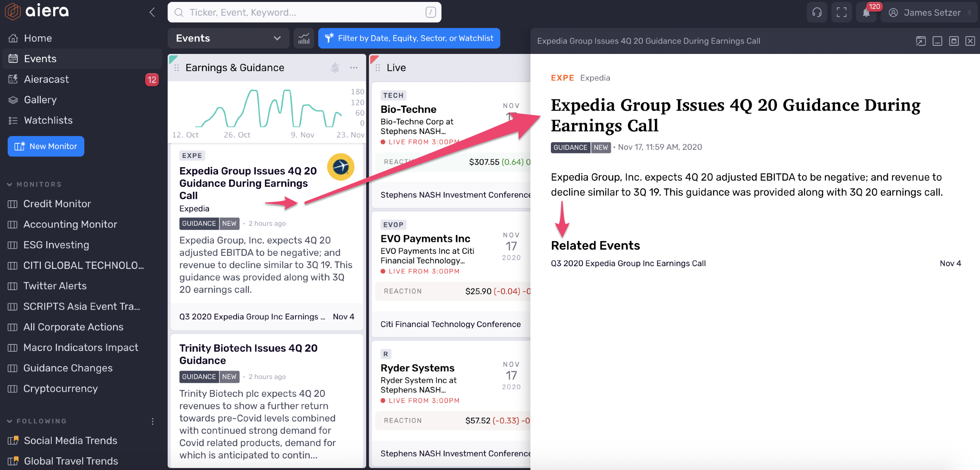Grab the Live column drag handle icon
The height and width of the screenshot is (470, 980).
378,68
